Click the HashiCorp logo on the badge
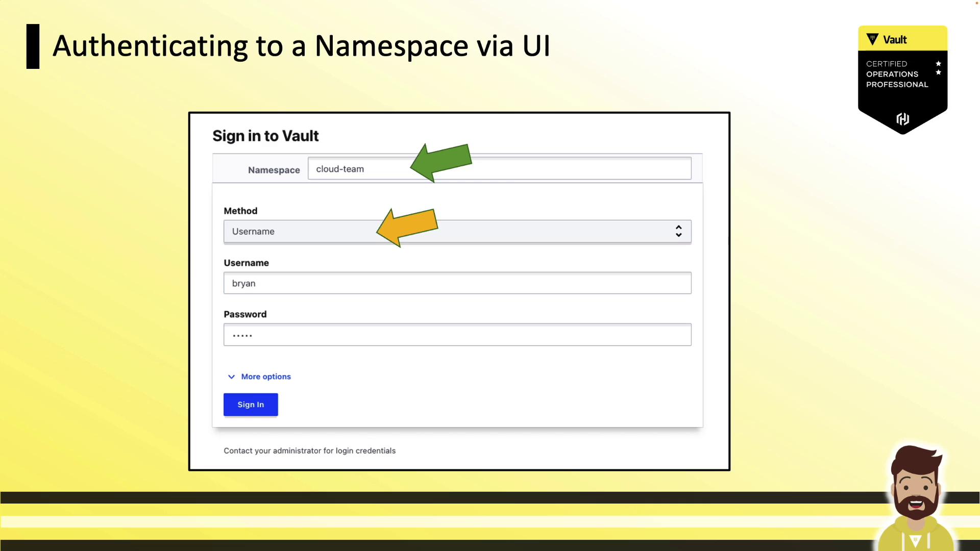 (902, 119)
